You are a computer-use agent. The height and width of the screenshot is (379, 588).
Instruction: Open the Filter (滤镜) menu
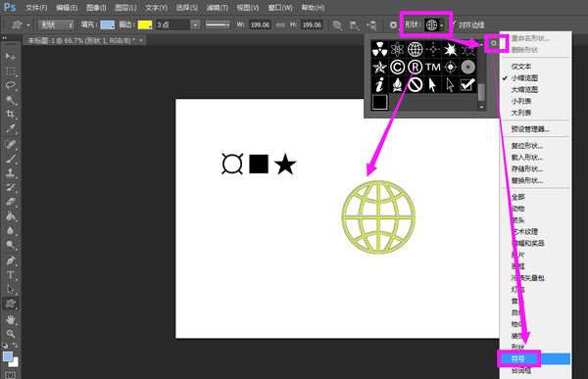click(x=217, y=8)
